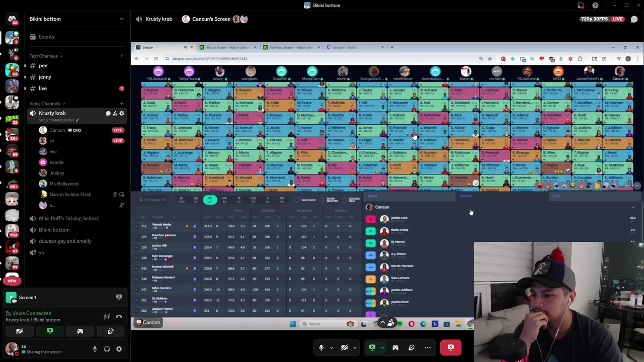
Task: Mute microphone in user panel
Action: [x=95, y=349]
